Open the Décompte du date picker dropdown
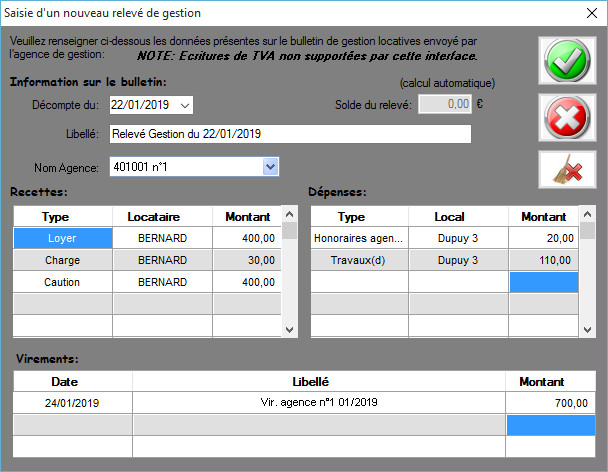Screen dimensions: 608x472 186,104
